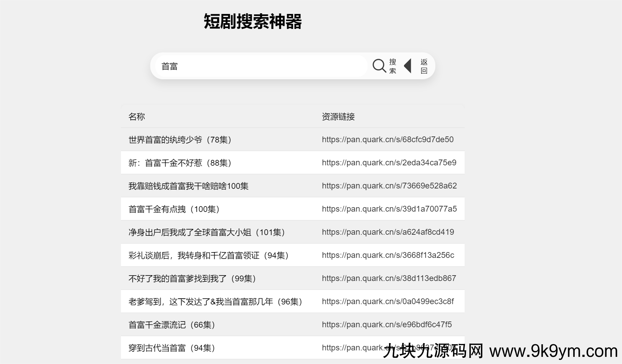Image resolution: width=622 pixels, height=364 pixels.
Task: Select the row 首富千金有点拽 (100集)
Action: [174, 209]
